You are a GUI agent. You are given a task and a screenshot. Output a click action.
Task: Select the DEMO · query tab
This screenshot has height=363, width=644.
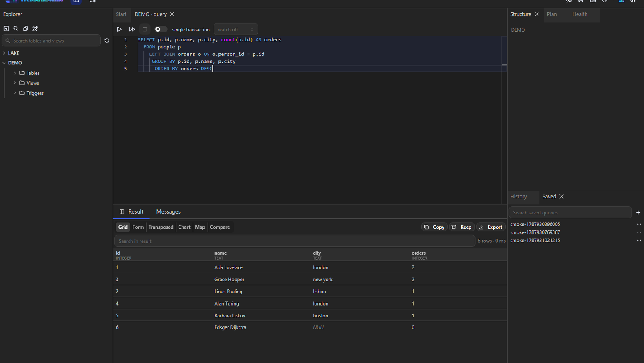[151, 14]
